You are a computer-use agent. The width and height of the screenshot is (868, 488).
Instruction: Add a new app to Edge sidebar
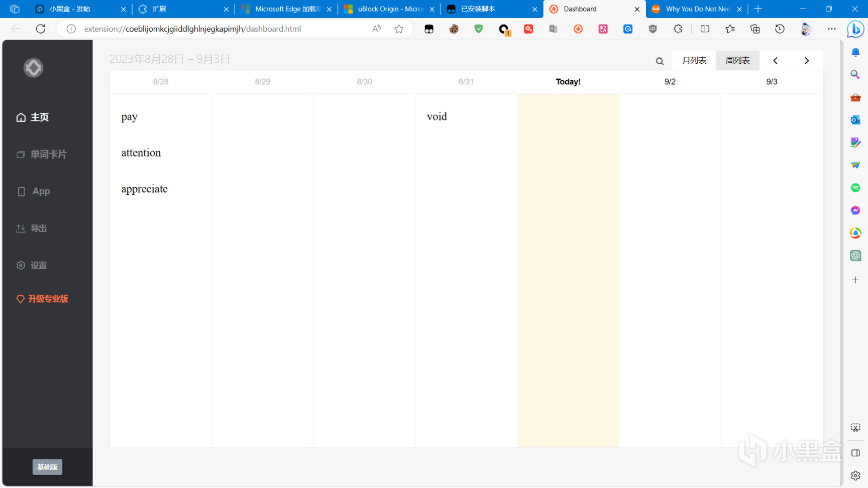click(855, 280)
